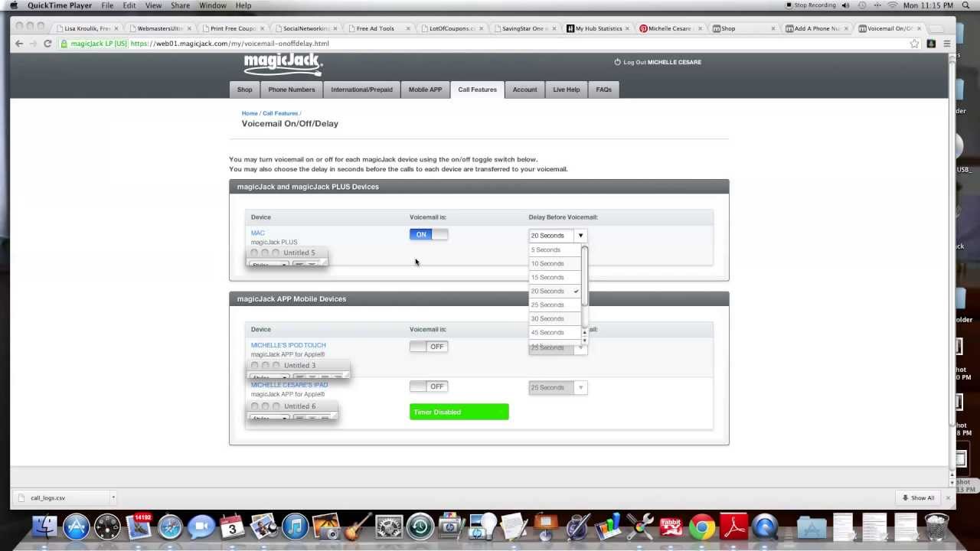Open the Trash in the Dock

937,527
